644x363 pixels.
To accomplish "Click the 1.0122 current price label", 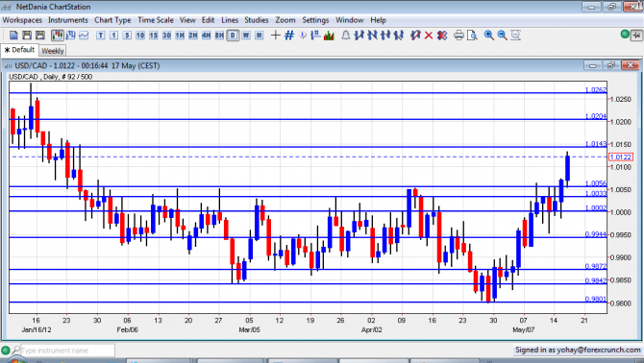I will [x=620, y=157].
